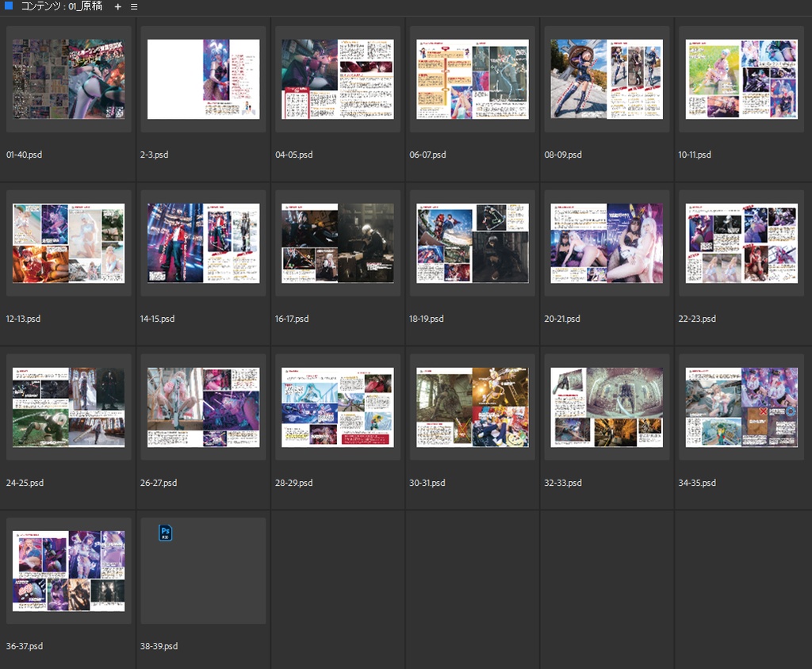
Task: Click the file name 20-21.psd
Action: [x=562, y=319]
